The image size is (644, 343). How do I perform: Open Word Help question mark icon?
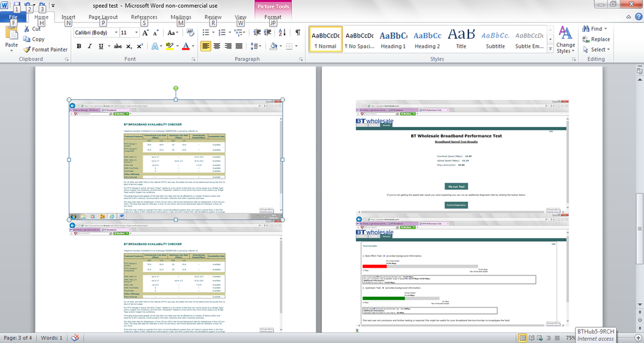[638, 17]
